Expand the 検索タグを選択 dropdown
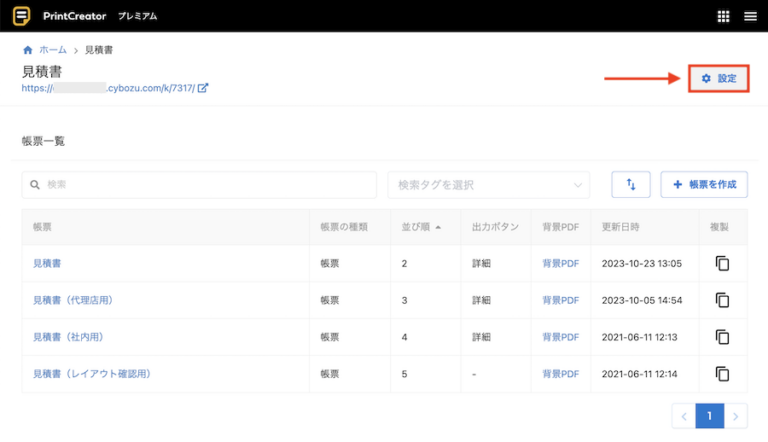The height and width of the screenshot is (442, 768). (x=488, y=185)
